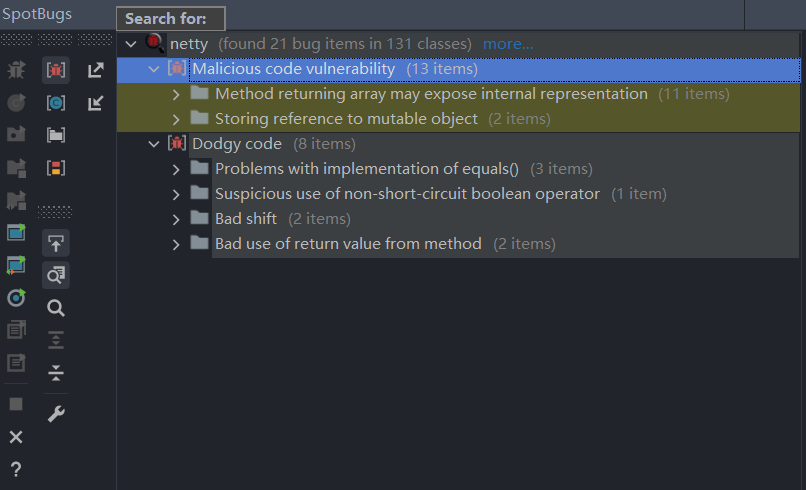Close the SpotBugs results with X
This screenshot has height=490, width=806.
point(16,437)
